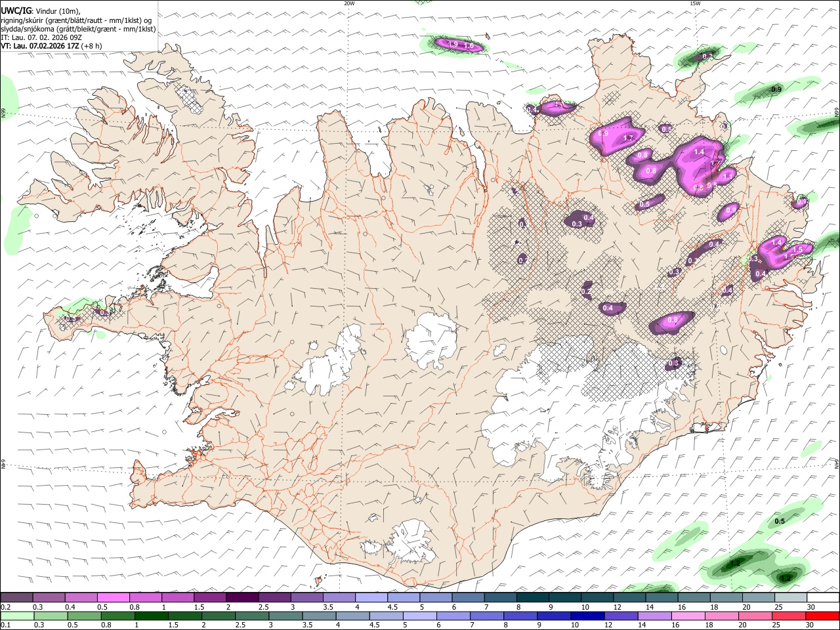Click the '30' label under the lower legend row
The image size is (840, 630).
tap(811, 625)
